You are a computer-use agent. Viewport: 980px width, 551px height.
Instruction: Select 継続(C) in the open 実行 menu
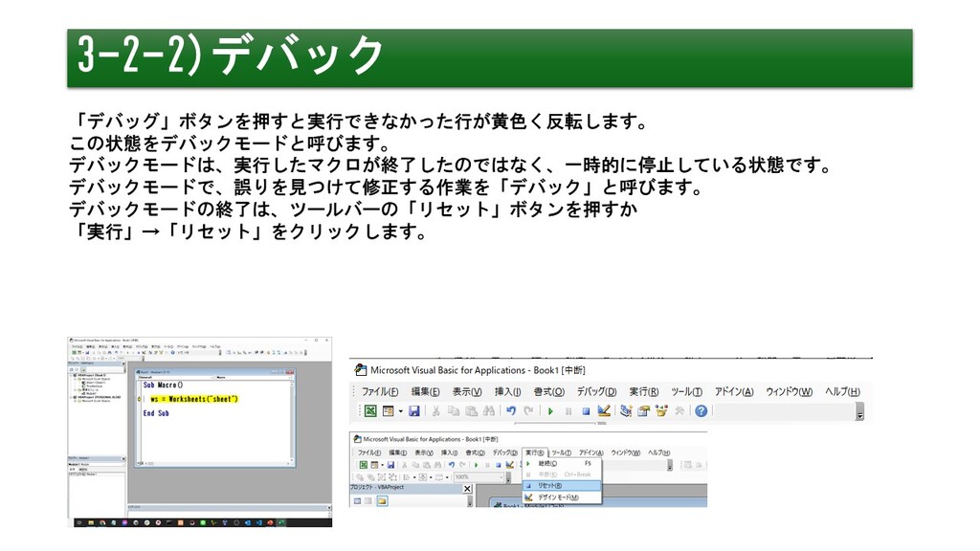562,464
